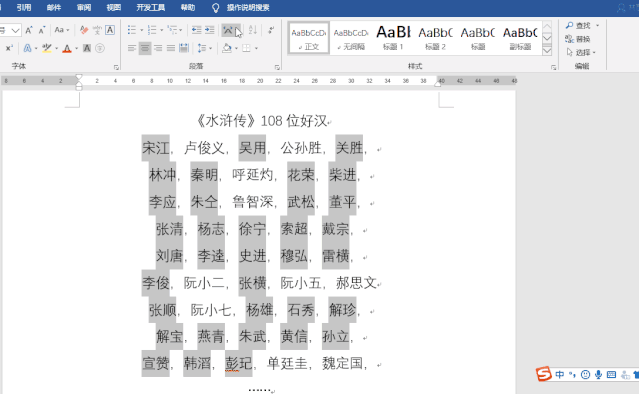Clear all formatting with the eraser icon
Viewport: 639px width, 394px height.
click(84, 30)
